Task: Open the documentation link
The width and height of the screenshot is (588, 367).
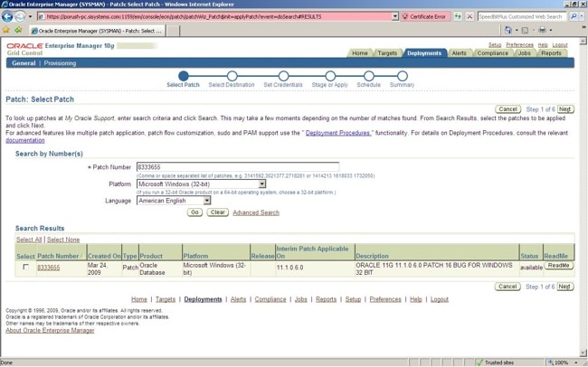Action: (25, 140)
